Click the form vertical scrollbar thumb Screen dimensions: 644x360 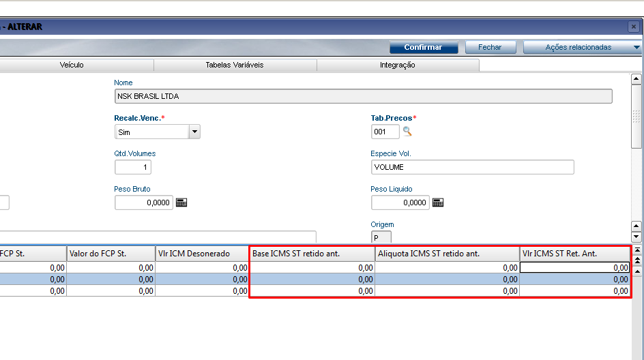pyautogui.click(x=636, y=117)
